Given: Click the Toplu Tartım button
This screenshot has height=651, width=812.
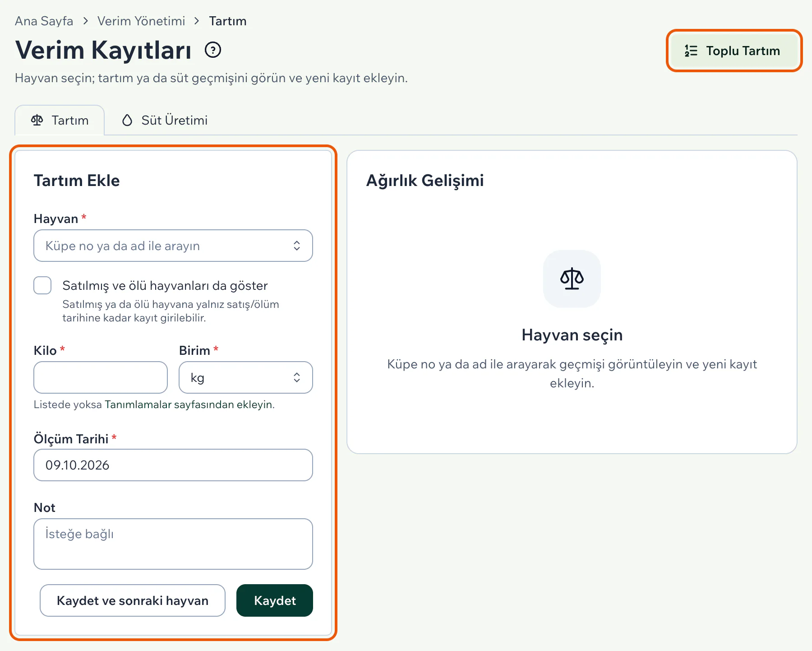Looking at the screenshot, I should pos(734,51).
